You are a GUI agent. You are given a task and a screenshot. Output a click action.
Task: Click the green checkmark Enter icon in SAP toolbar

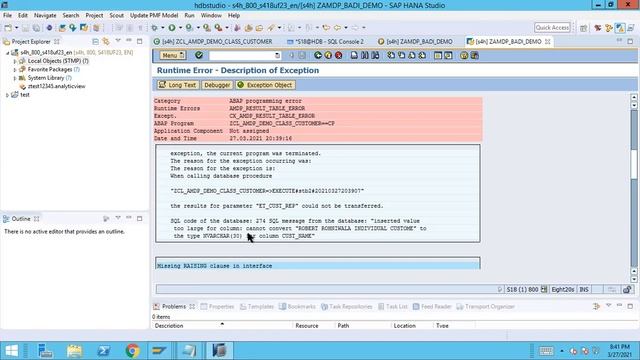[199, 55]
